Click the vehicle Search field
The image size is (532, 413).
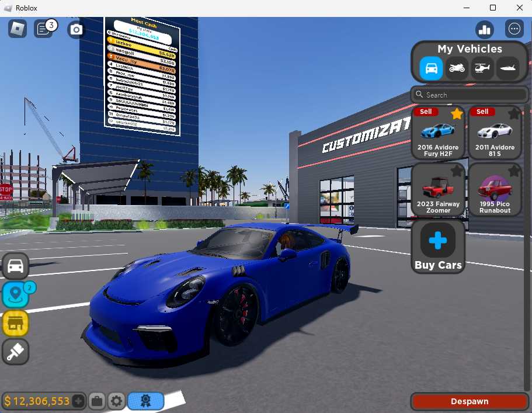click(x=470, y=95)
